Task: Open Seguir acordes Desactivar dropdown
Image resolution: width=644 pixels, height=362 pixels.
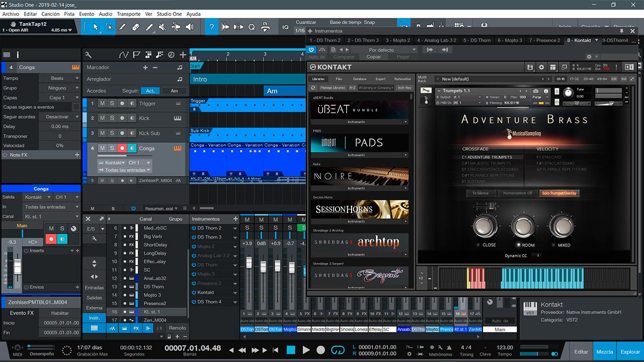Action: tap(60, 117)
